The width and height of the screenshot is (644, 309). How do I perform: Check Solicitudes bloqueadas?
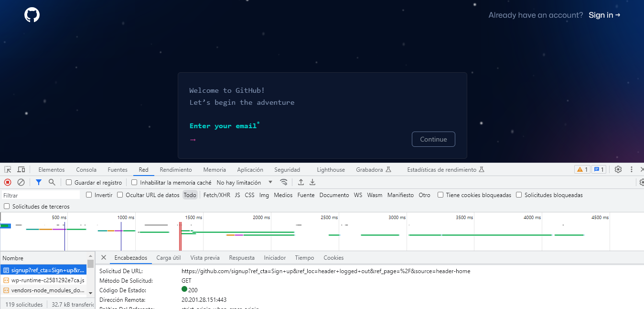click(519, 195)
